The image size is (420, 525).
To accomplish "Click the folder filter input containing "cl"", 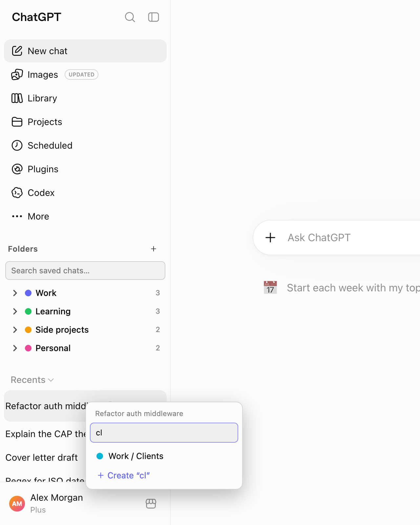I will 164,433.
